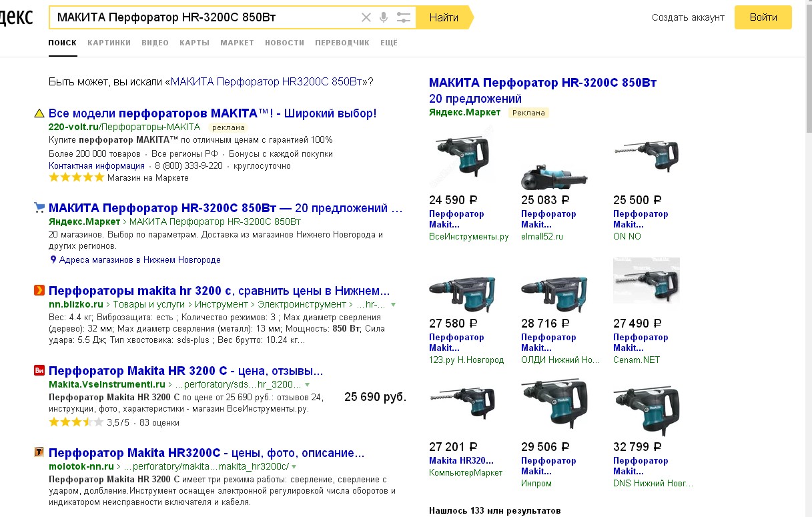
Task: Open Перфоратор Makita HR3200C цены, фото result
Action: coord(206,452)
